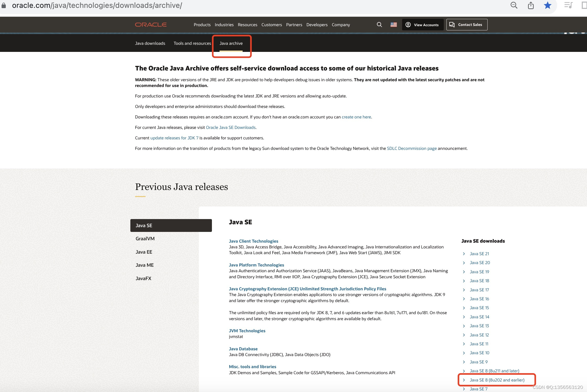Image resolution: width=587 pixels, height=392 pixels.
Task: Click the US flag country selector
Action: pyautogui.click(x=394, y=25)
